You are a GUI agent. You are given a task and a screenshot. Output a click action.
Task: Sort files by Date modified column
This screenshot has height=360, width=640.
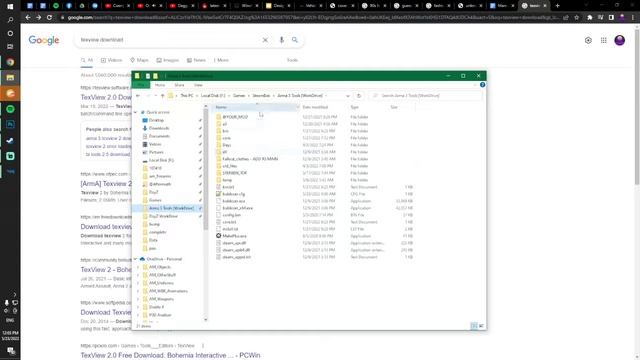[315, 107]
